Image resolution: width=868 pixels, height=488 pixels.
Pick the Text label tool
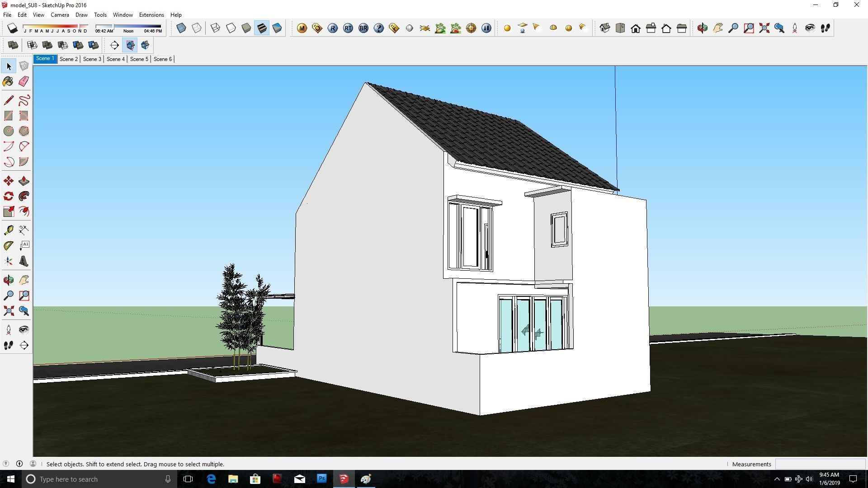coord(24,246)
